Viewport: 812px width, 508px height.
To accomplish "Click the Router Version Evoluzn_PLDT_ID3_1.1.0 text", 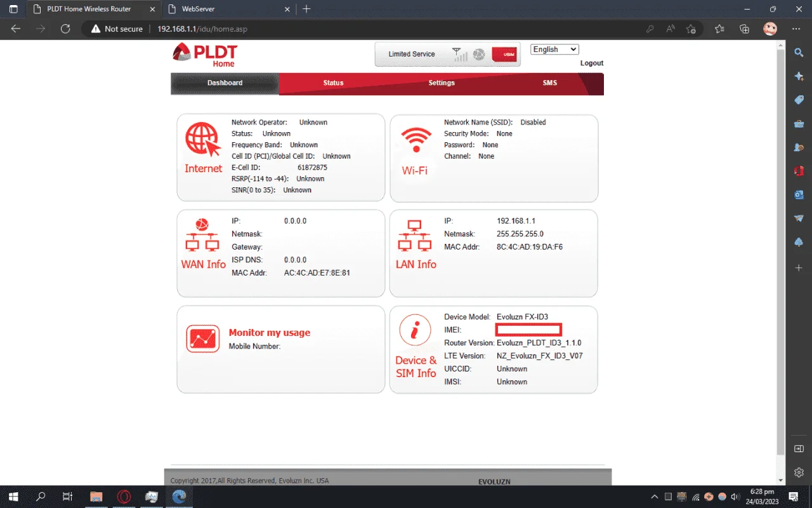I will tap(539, 343).
